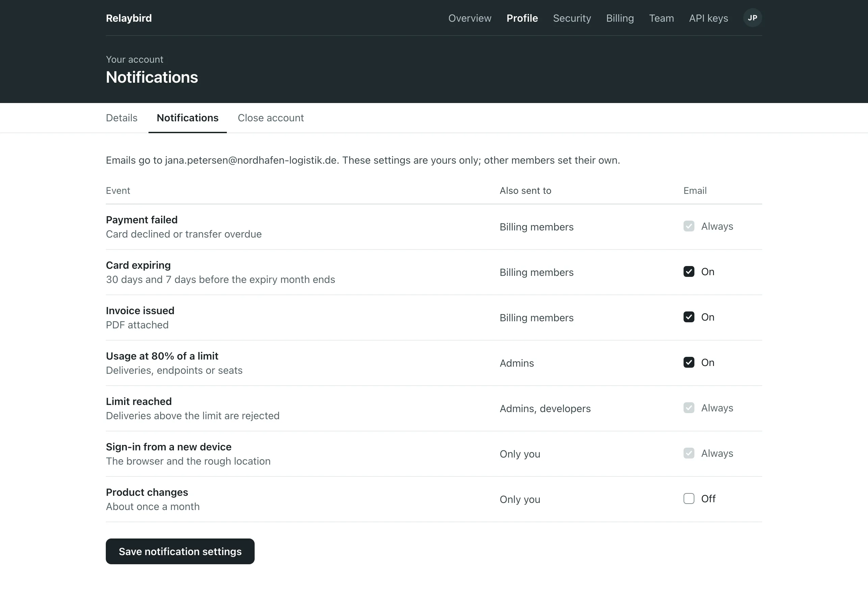Image resolution: width=868 pixels, height=610 pixels.
Task: Open the Profile nav item
Action: click(x=522, y=18)
